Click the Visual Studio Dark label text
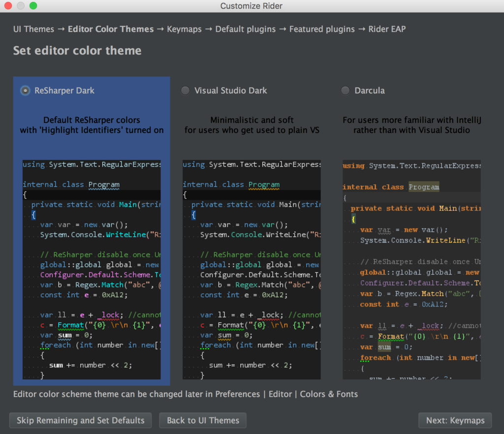The width and height of the screenshot is (504, 434). tap(230, 91)
